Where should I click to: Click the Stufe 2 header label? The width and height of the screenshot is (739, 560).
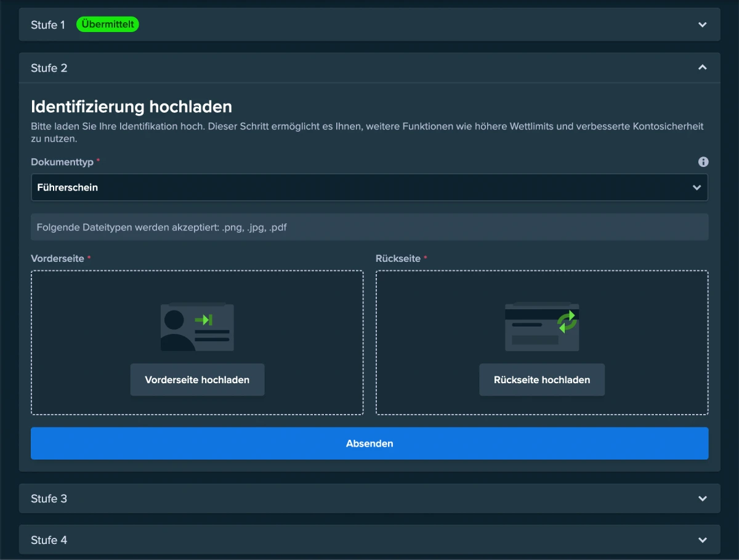49,68
